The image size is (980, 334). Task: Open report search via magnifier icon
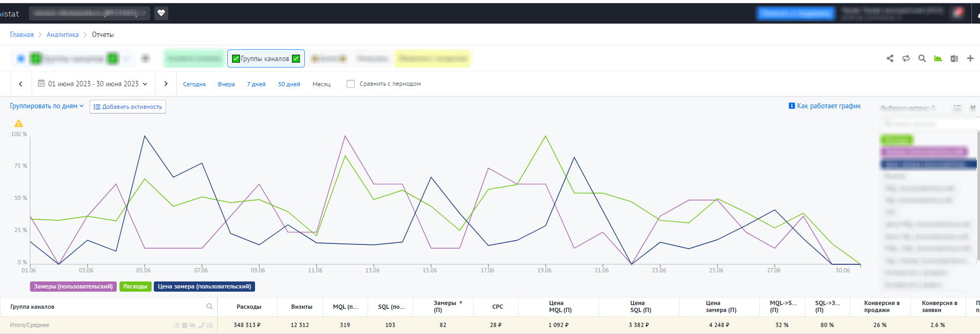point(922,58)
